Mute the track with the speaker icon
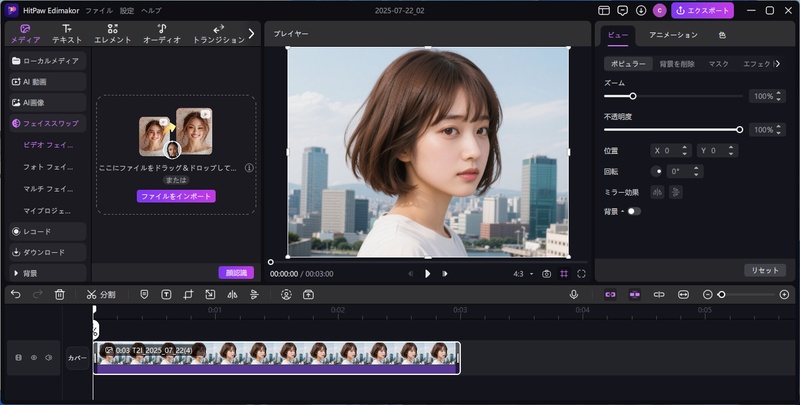 tap(48, 358)
